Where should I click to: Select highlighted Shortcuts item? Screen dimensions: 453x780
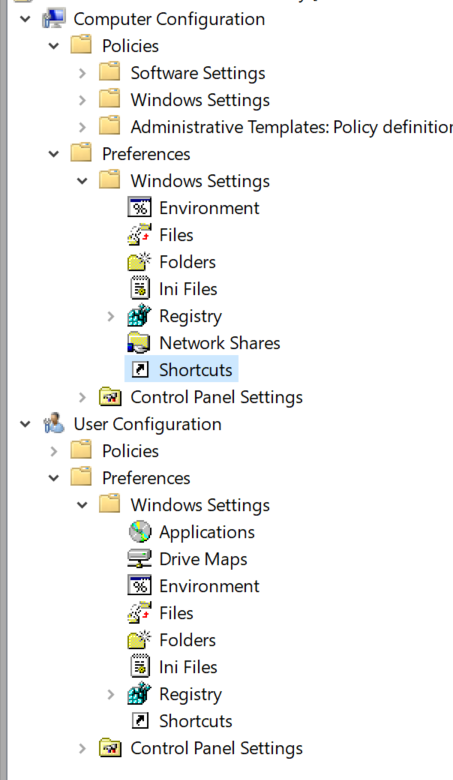[195, 370]
